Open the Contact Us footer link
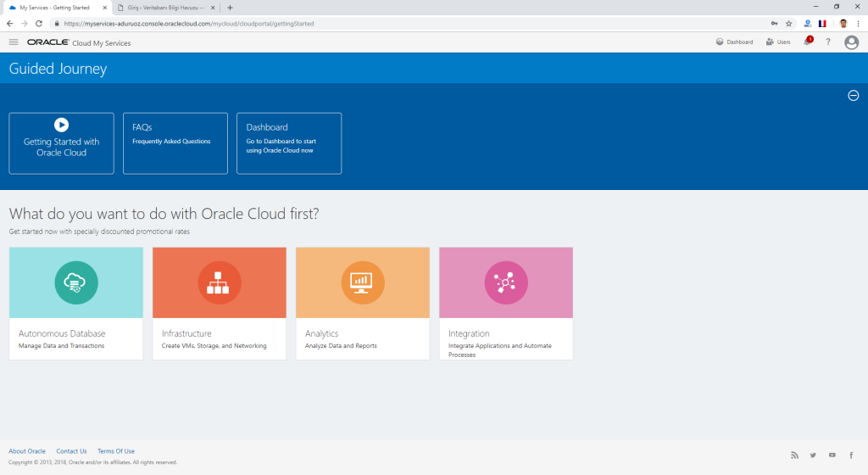 71,451
